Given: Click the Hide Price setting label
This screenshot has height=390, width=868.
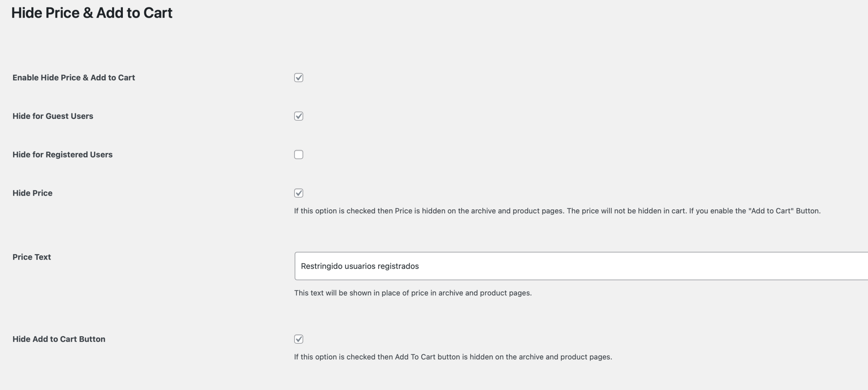Looking at the screenshot, I should (x=33, y=193).
